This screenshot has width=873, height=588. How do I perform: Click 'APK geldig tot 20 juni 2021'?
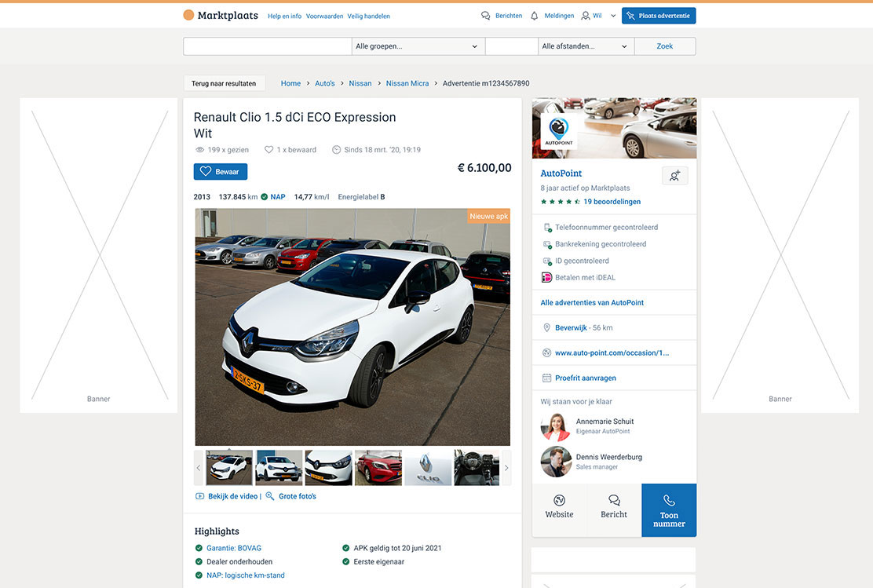397,548
